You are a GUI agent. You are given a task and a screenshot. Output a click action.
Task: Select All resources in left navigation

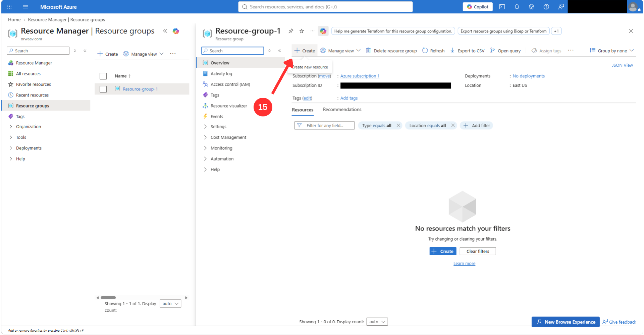pos(28,74)
